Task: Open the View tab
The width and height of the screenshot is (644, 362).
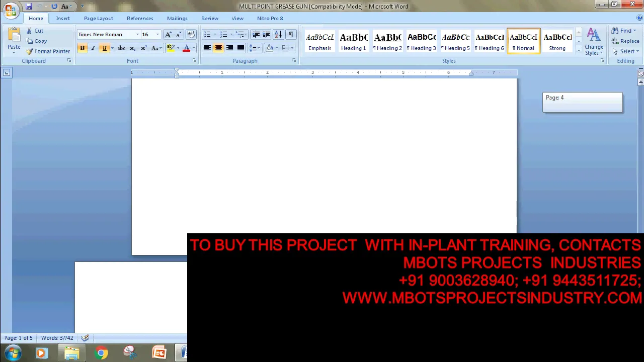Action: pyautogui.click(x=237, y=19)
